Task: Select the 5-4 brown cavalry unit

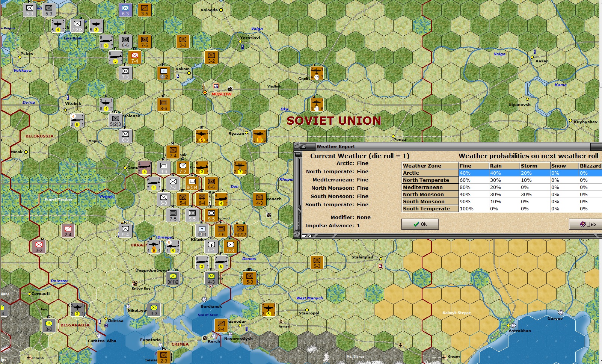Action: 183,199
